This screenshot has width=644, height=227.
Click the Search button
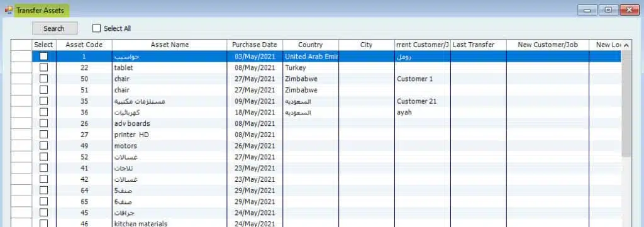(55, 28)
